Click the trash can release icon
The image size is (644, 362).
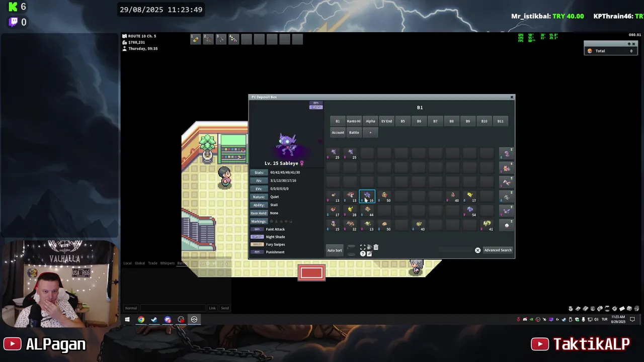[376, 247]
